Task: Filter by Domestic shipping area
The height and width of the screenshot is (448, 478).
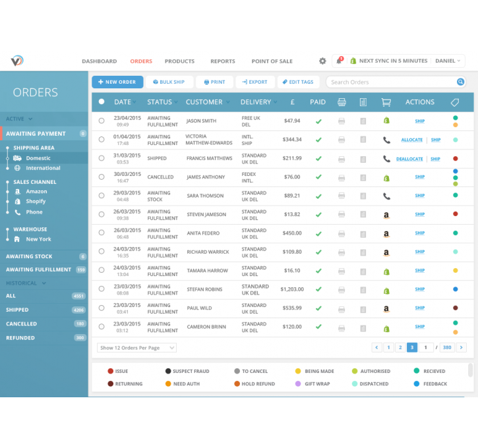Action: (x=38, y=158)
